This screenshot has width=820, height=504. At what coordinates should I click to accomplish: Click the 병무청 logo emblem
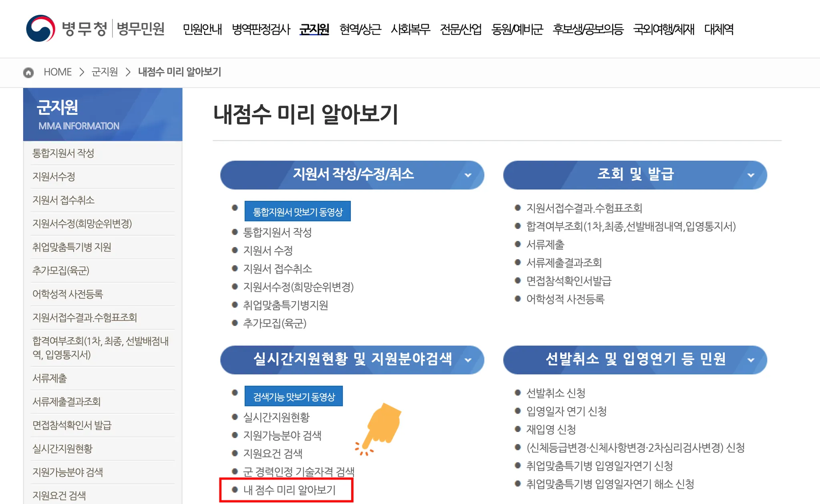click(40, 28)
